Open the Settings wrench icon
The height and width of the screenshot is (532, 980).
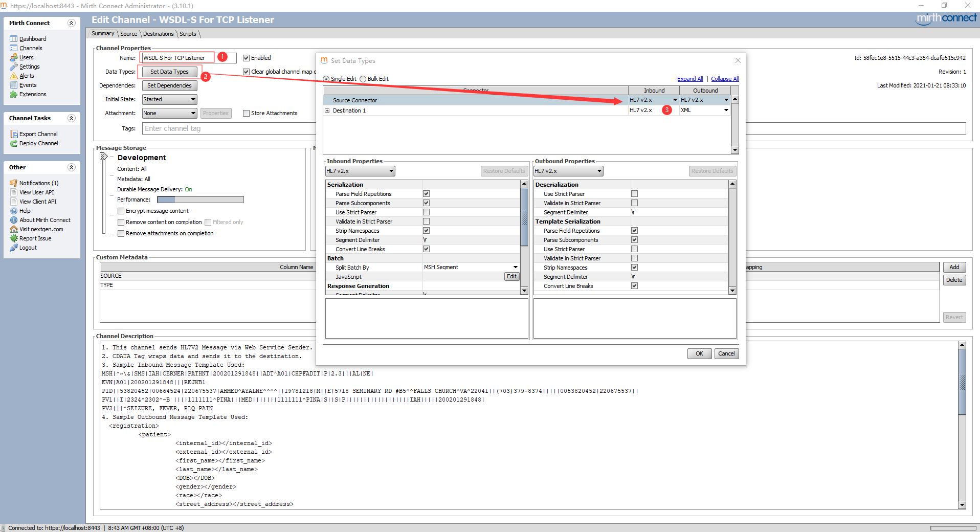click(14, 66)
